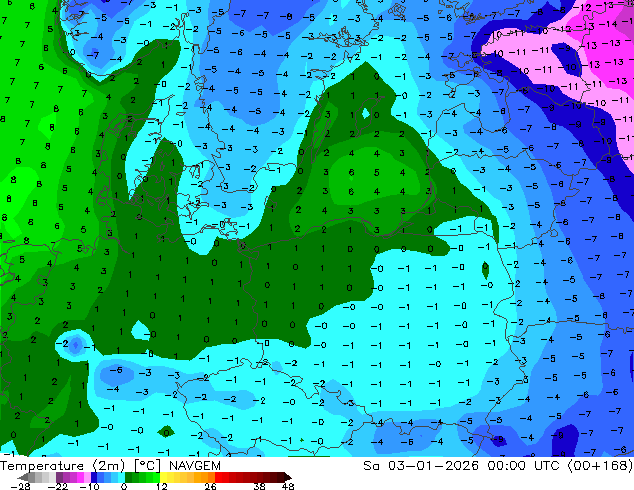Image resolution: width=634 pixels, height=490 pixels.
Task: Click the '-10' label under the color scale
Action: pos(89,486)
